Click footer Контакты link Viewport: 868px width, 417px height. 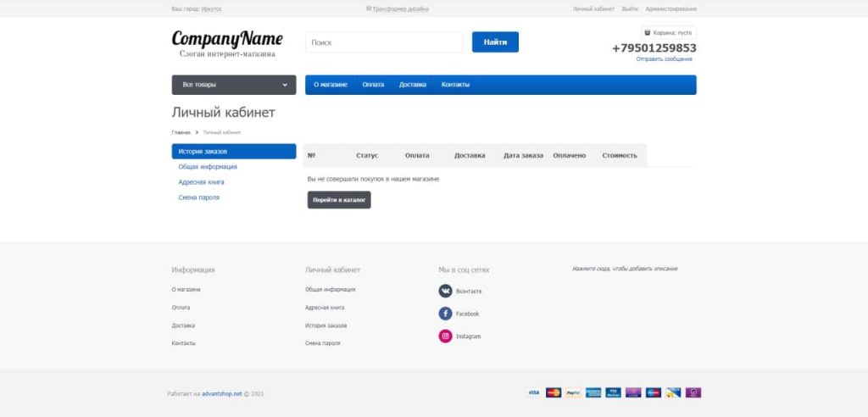183,343
